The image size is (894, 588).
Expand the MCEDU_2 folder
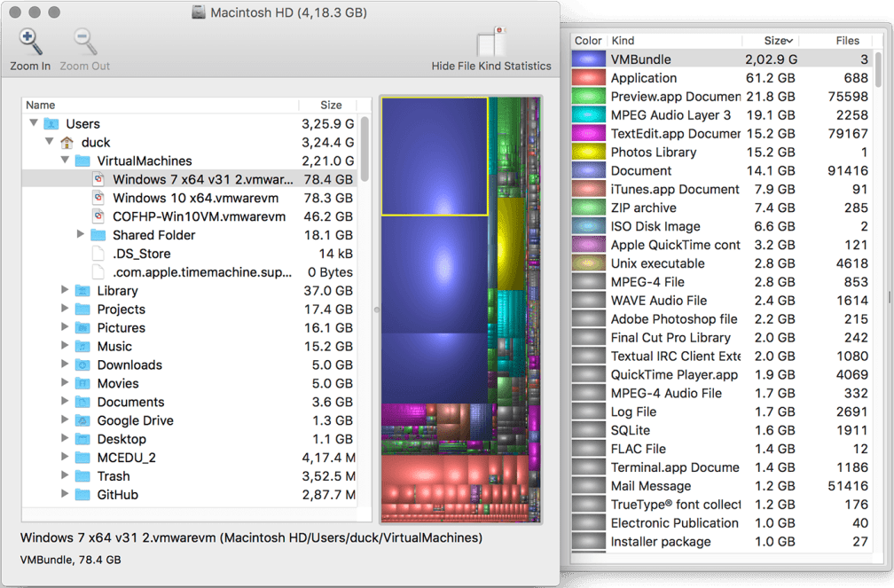pyautogui.click(x=65, y=457)
